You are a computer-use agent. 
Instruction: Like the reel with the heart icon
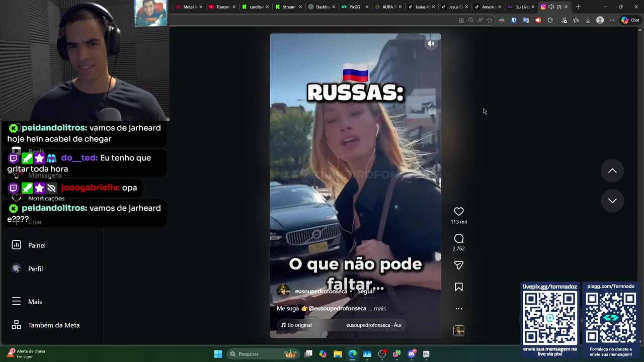coord(458,212)
